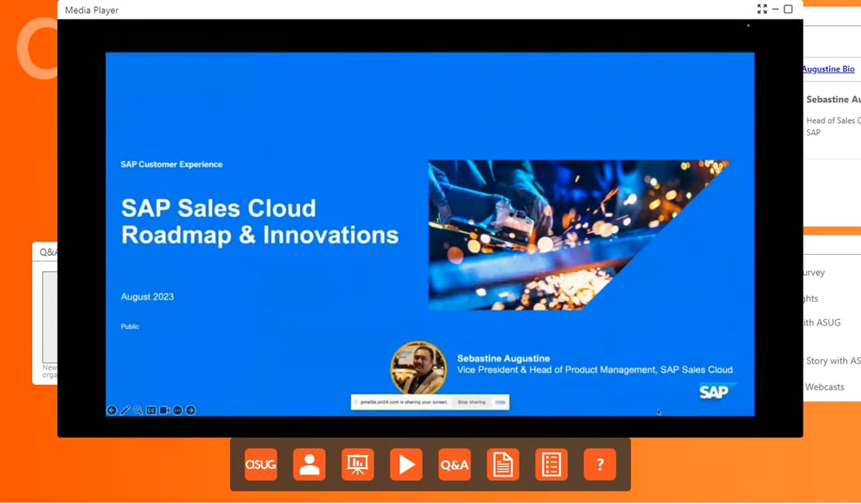Image resolution: width=861 pixels, height=504 pixels.
Task: Toggle the slideshow camera icon
Action: (164, 410)
